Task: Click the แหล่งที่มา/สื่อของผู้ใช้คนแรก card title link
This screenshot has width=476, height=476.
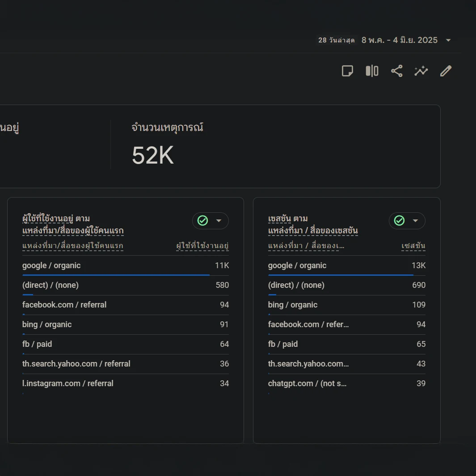Action: point(73,231)
